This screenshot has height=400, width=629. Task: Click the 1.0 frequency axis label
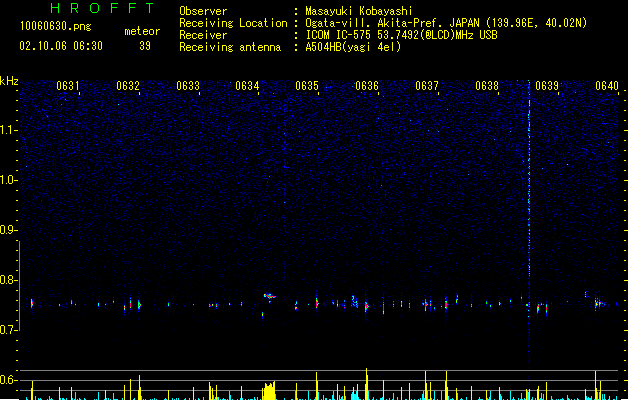(x=8, y=180)
